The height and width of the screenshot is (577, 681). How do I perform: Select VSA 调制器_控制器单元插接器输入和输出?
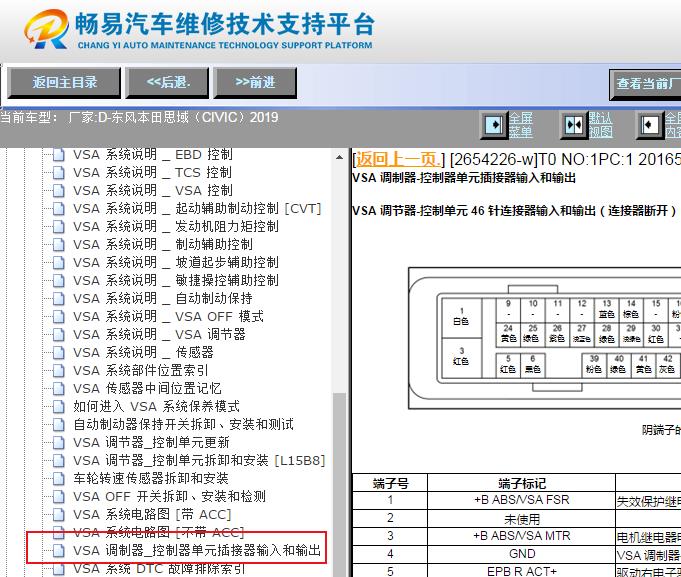[197, 551]
